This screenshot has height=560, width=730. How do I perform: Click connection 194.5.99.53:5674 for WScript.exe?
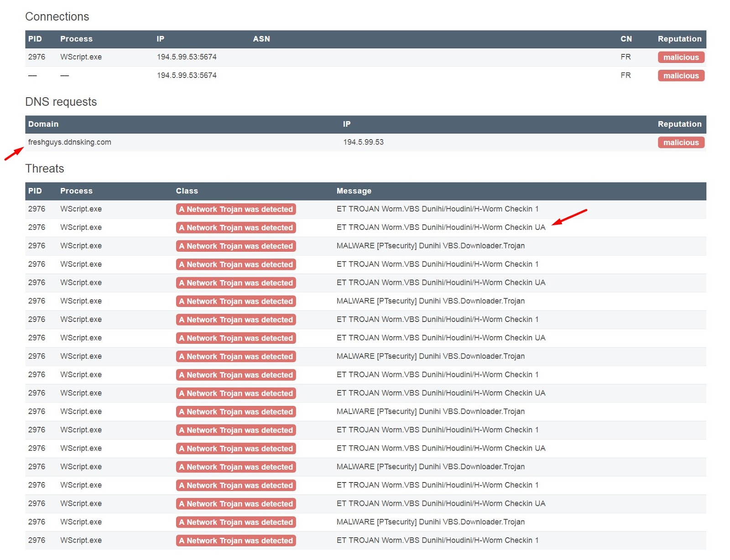[x=186, y=57]
